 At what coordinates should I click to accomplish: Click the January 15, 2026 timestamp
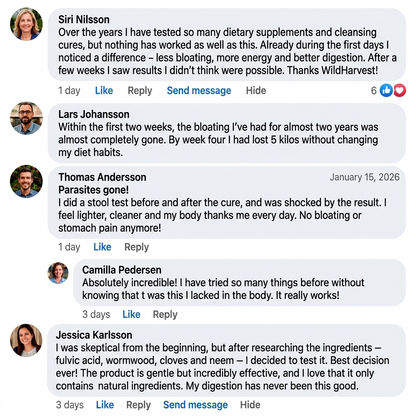click(364, 177)
